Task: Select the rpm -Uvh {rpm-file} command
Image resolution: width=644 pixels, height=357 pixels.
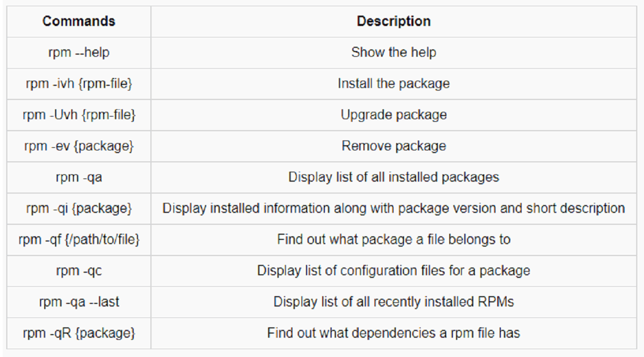Action: (79, 115)
